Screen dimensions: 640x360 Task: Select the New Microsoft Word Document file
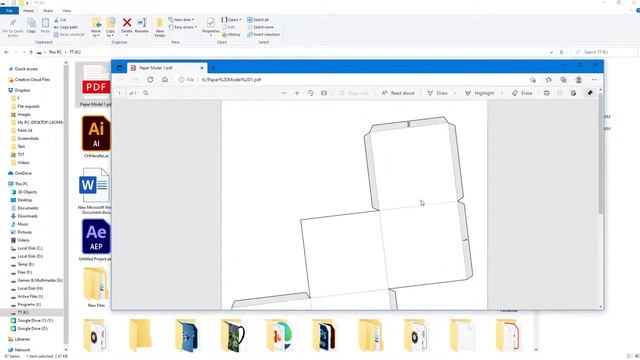[x=94, y=191]
